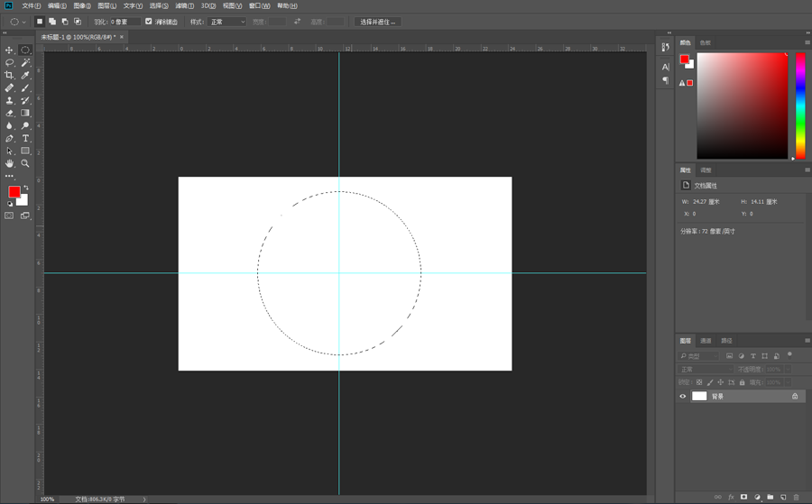
Task: Select the Hand tool
Action: pos(9,163)
